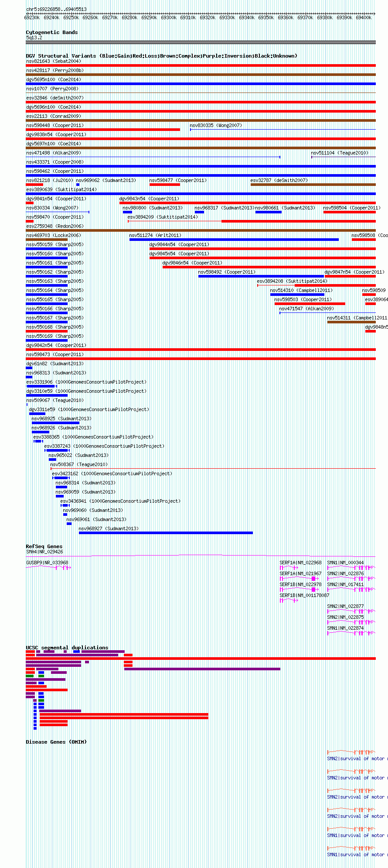
Task: Open the SMN2|NM_017411 transcript
Action: tap(351, 590)
